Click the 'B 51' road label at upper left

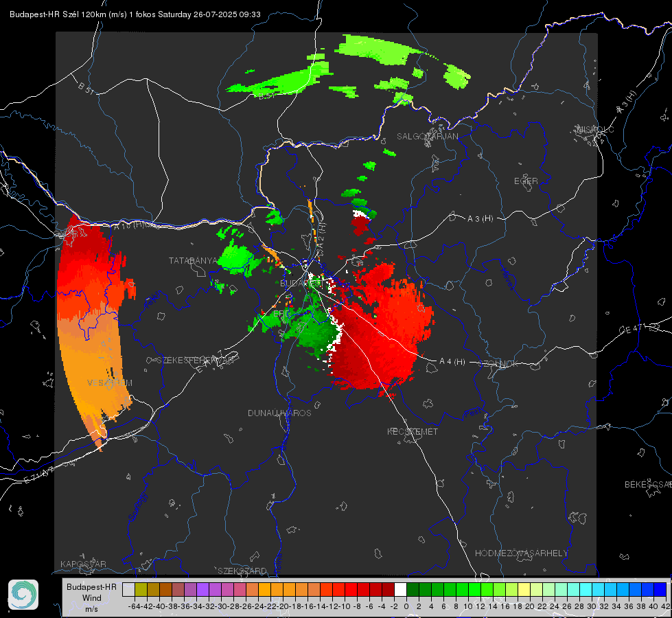click(x=86, y=88)
